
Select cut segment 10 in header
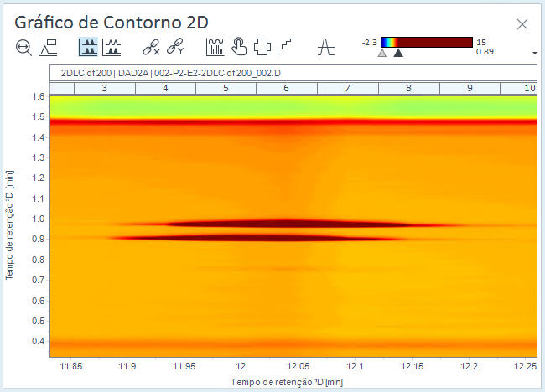tap(518, 88)
